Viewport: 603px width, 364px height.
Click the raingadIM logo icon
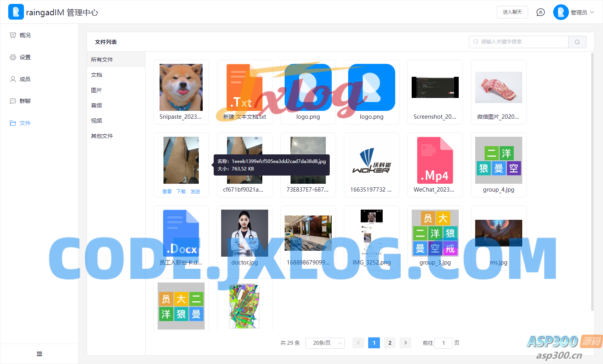pyautogui.click(x=16, y=12)
